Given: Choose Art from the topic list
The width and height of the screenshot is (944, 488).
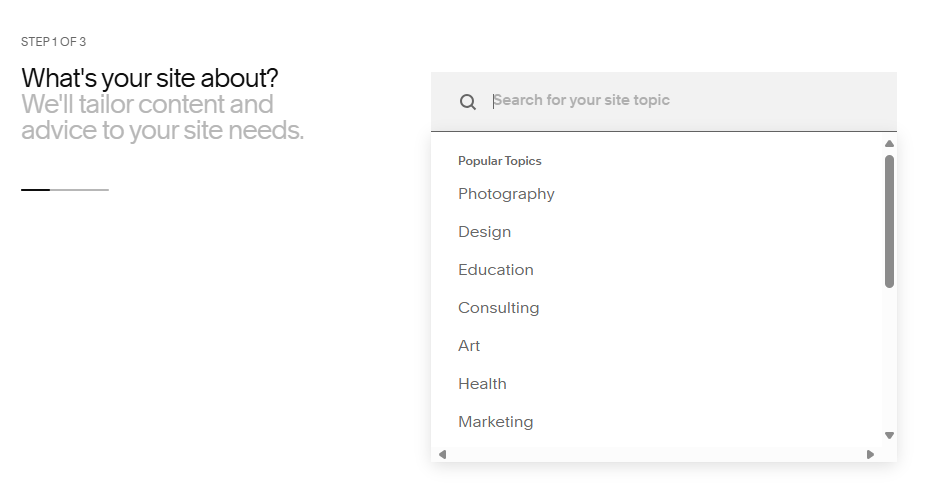Looking at the screenshot, I should tap(469, 345).
